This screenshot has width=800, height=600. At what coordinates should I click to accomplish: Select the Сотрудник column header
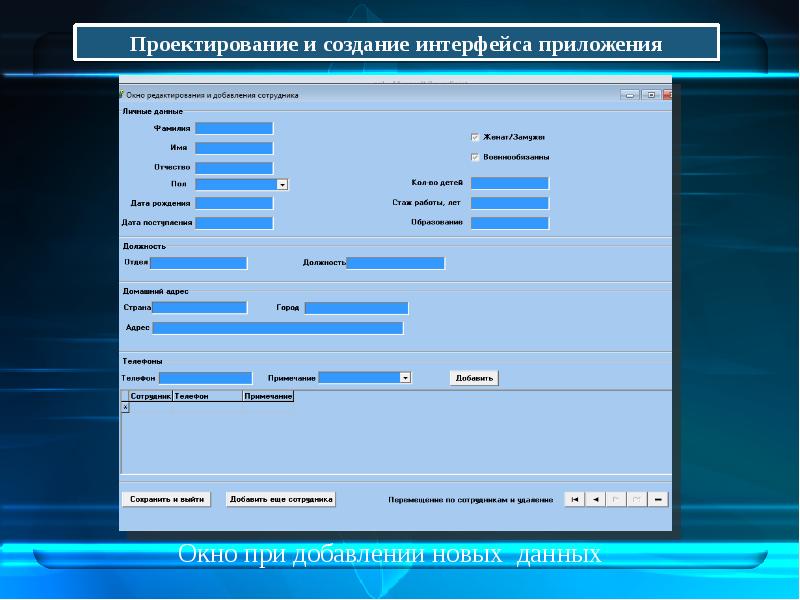click(x=150, y=397)
